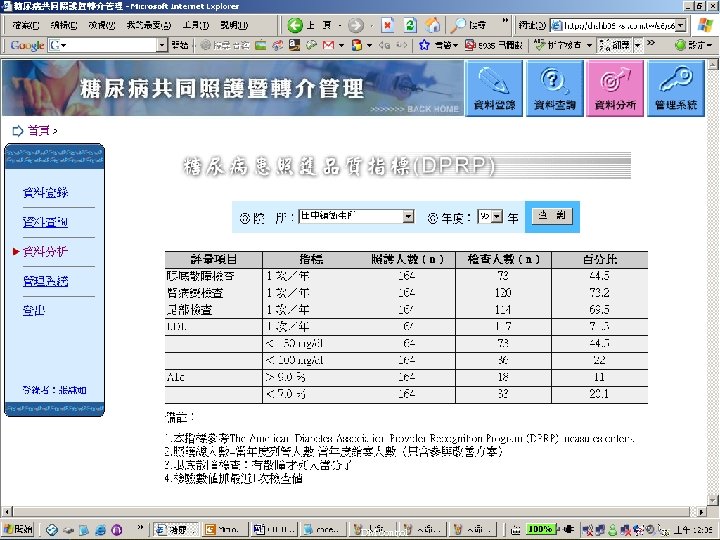Click the 資料分析 sidebar link
The image size is (720, 540).
click(45, 252)
